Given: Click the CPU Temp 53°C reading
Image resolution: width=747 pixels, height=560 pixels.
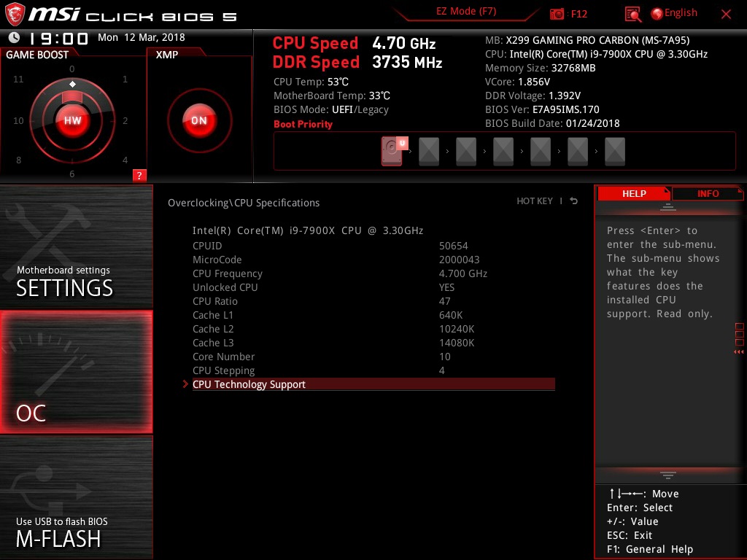Looking at the screenshot, I should (311, 82).
